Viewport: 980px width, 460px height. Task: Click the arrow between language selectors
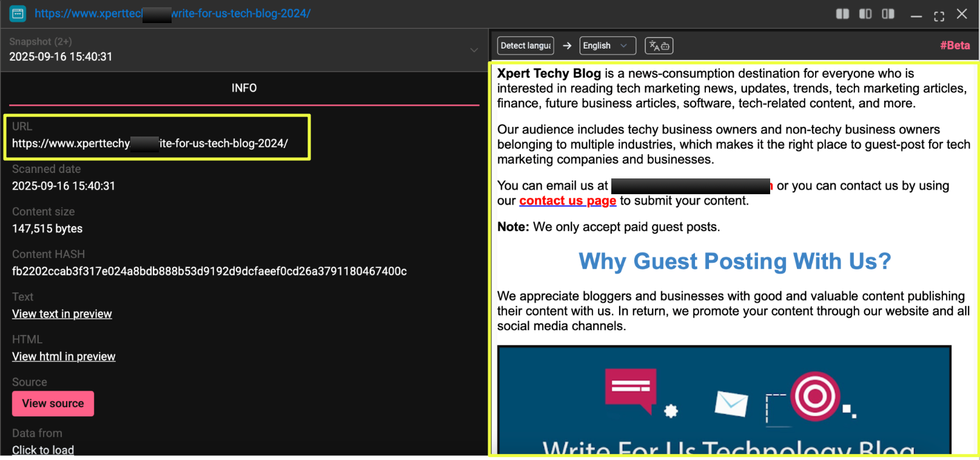point(567,46)
